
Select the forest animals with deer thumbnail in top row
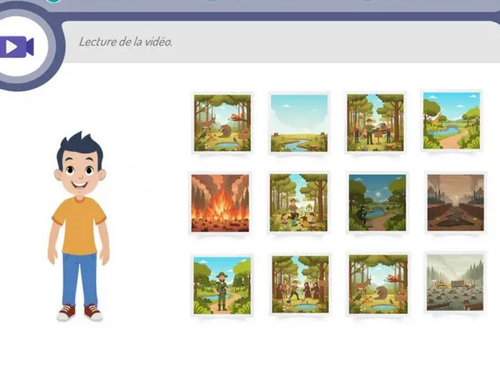coord(223,123)
